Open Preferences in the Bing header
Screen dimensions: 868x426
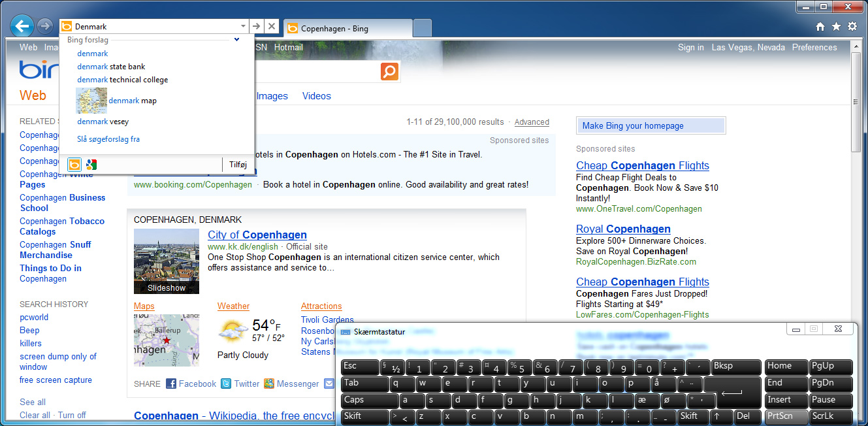coord(814,47)
